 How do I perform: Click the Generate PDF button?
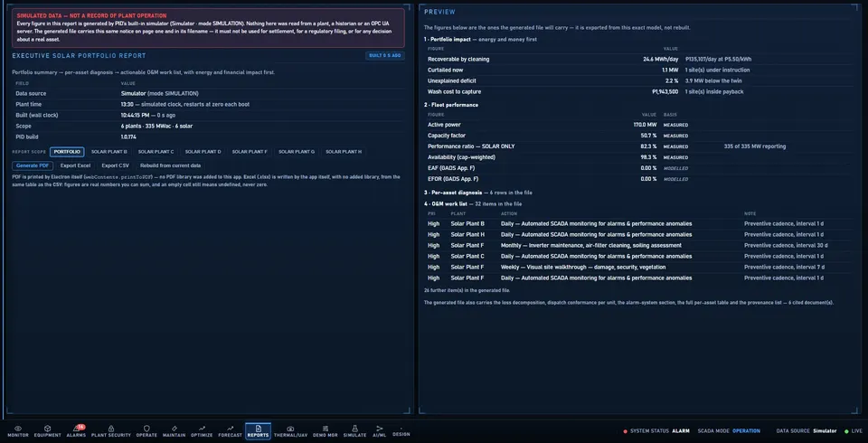33,165
